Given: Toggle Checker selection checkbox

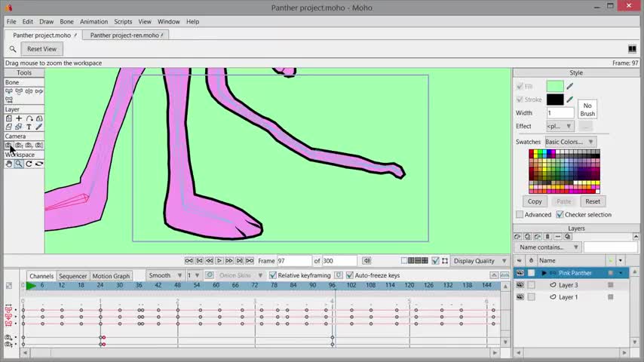Looking at the screenshot, I should point(560,214).
